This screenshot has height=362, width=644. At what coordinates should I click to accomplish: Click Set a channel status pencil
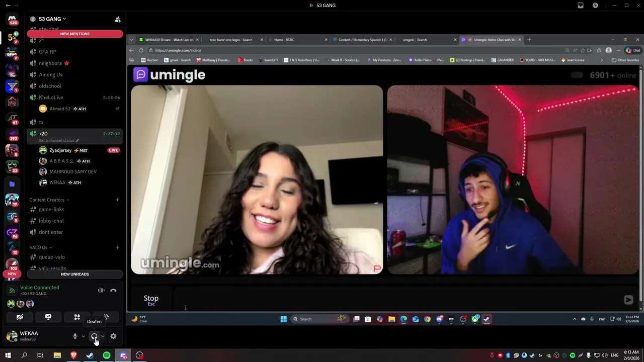pos(77,140)
